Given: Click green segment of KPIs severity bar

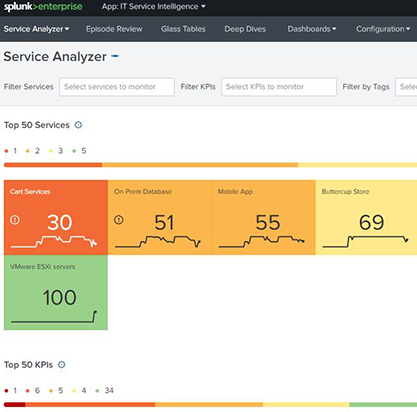Looking at the screenshot, I should (x=383, y=405).
